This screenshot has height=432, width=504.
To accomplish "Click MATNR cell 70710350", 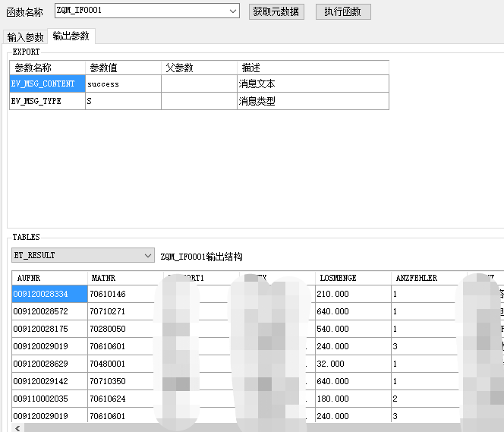I will [125, 381].
